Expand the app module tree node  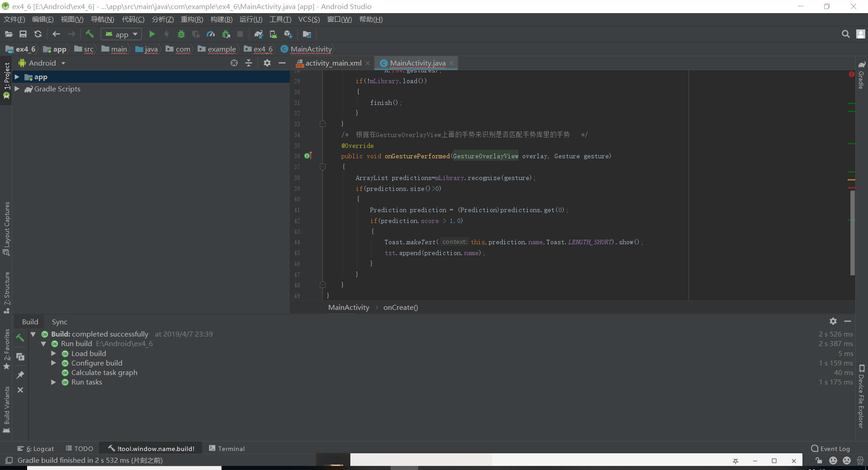[x=17, y=77]
